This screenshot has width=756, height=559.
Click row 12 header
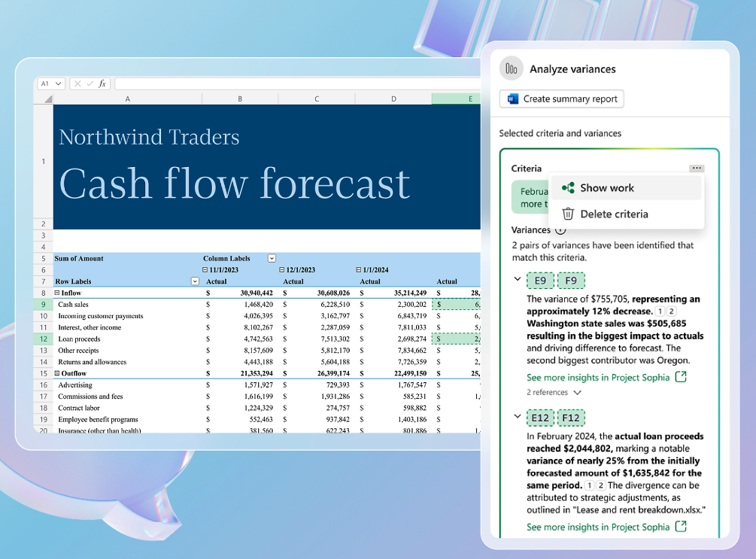(x=44, y=339)
